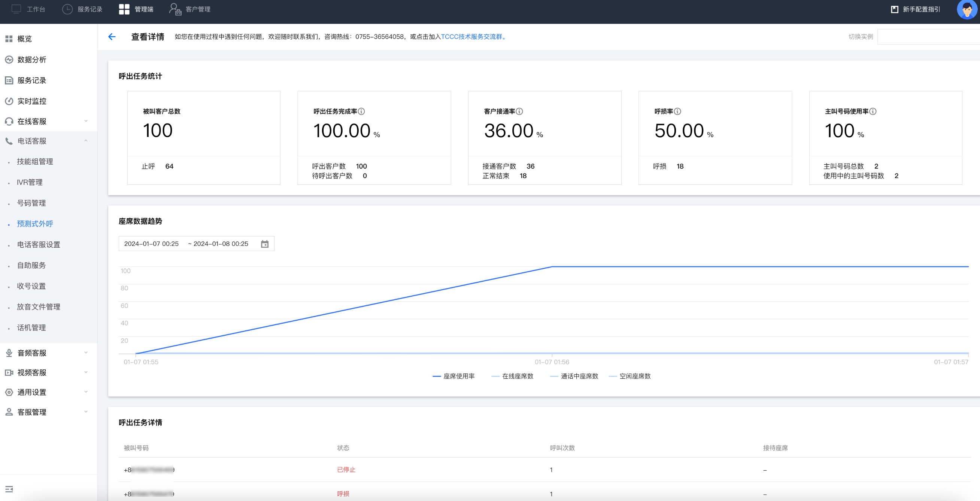Screen dimensions: 980x501
Task: Click info icon beside 主叫号码使用率
Action: pos(873,111)
